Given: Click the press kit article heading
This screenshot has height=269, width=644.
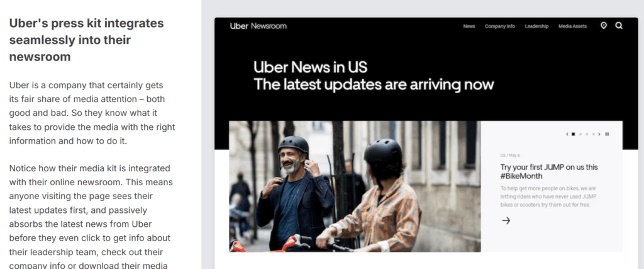Looking at the screenshot, I should click(86, 40).
